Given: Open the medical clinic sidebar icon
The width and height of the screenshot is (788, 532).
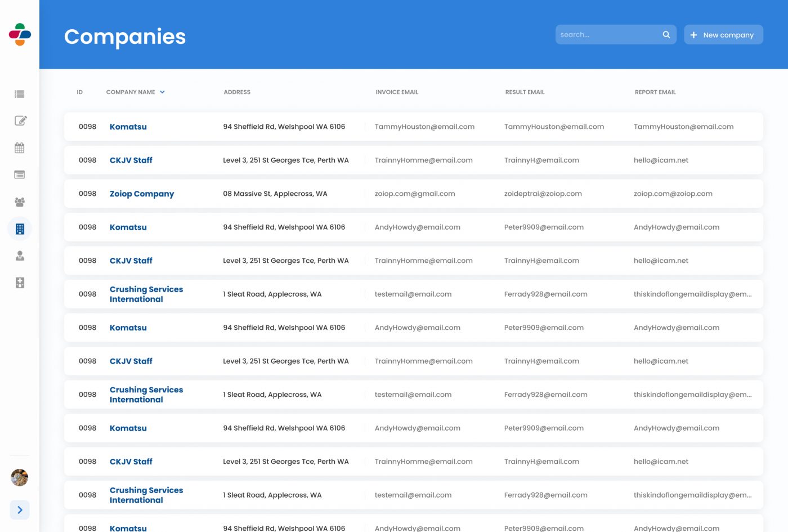Looking at the screenshot, I should point(20,283).
